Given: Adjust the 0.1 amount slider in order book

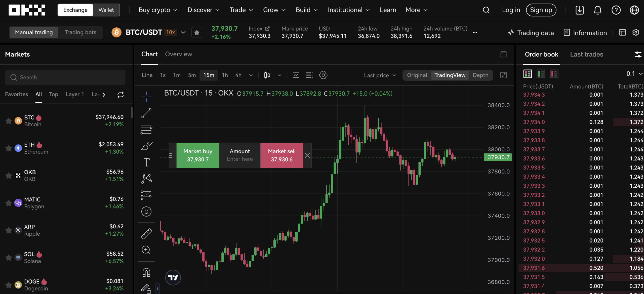Looking at the screenshot, I should pos(634,73).
